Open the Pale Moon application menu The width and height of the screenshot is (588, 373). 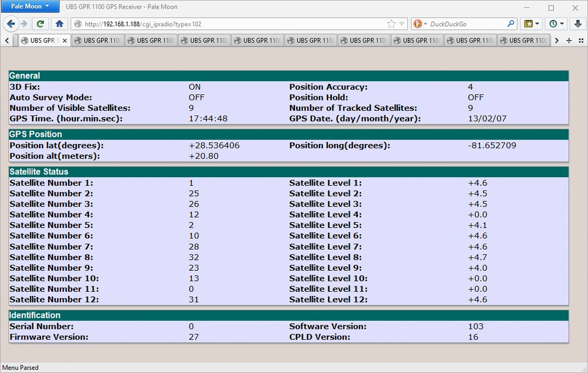pyautogui.click(x=30, y=6)
